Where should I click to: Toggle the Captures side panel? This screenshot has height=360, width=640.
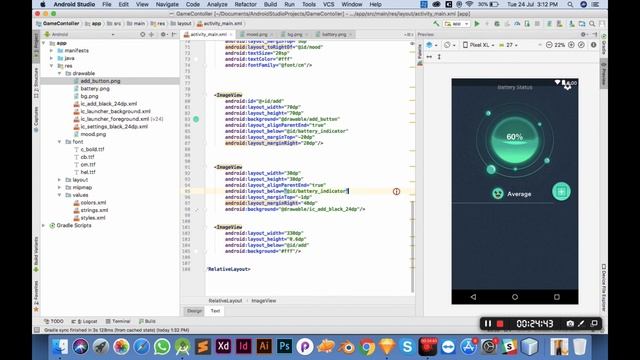36,119
